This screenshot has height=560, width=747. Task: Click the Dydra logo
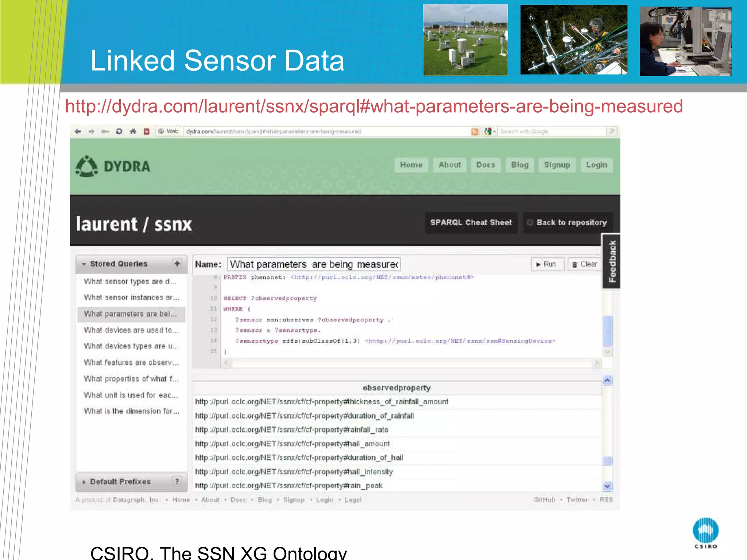pos(113,166)
